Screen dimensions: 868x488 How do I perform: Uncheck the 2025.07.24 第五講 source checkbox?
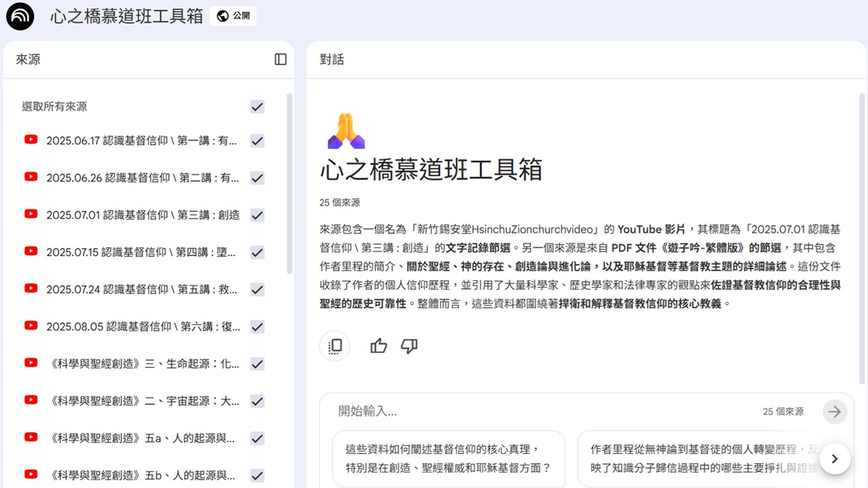[257, 290]
